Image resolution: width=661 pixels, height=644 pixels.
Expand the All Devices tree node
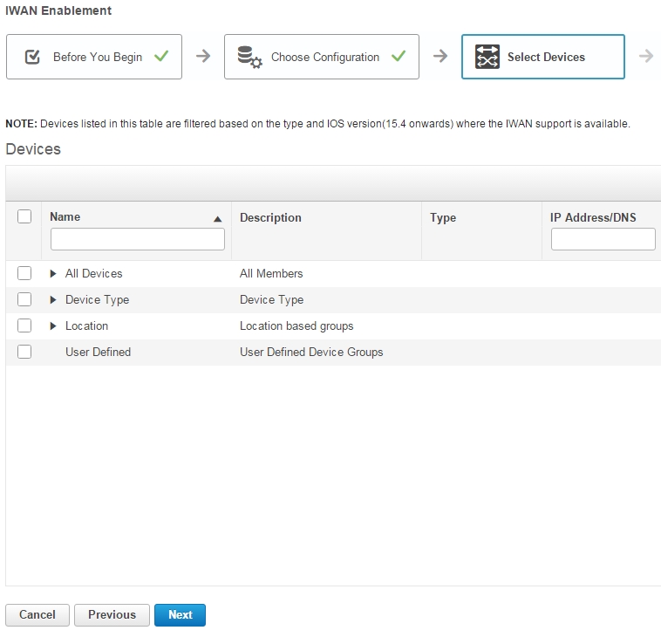point(53,274)
